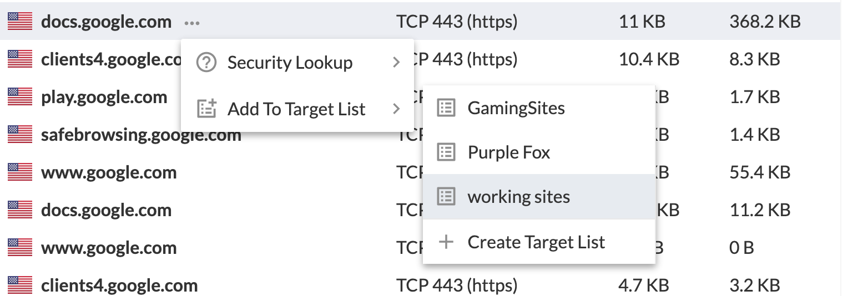Expand the Add To Target List chevron

(396, 109)
